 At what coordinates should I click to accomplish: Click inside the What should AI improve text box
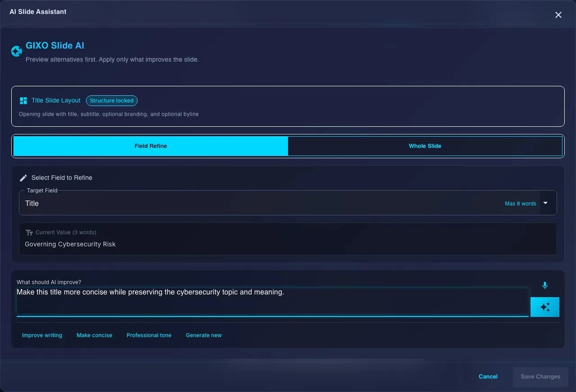tap(272, 301)
